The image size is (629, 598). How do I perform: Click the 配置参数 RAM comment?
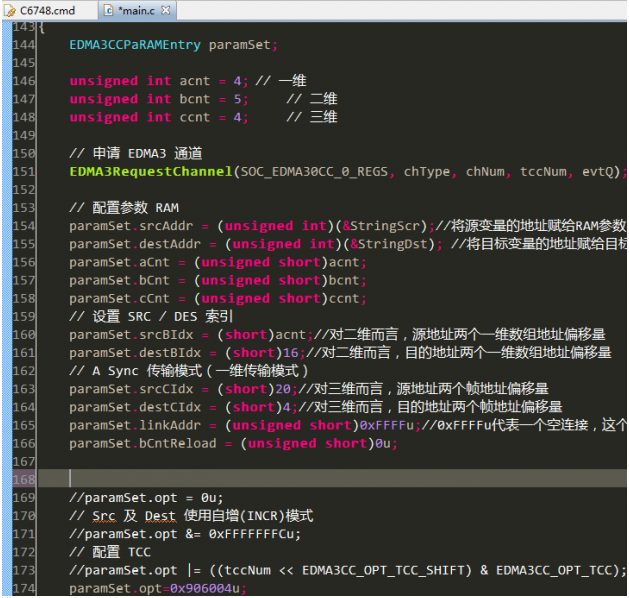coord(124,208)
